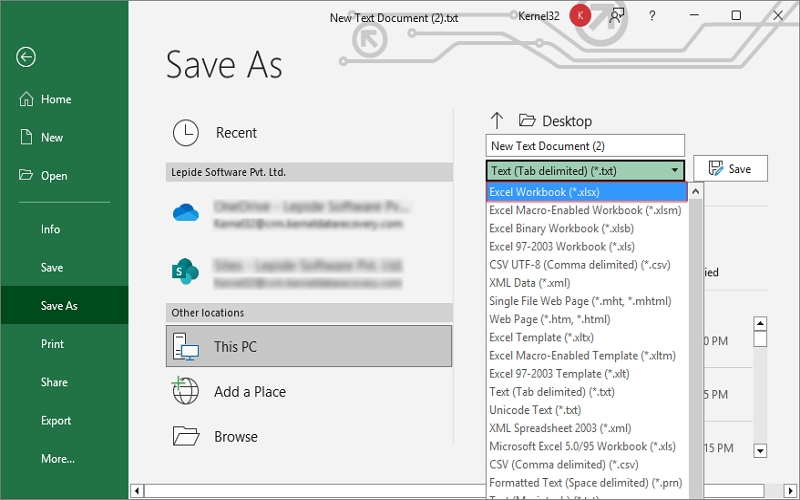
Task: Choose Formatted Text (Space delimited) (*.prn)
Action: click(587, 483)
